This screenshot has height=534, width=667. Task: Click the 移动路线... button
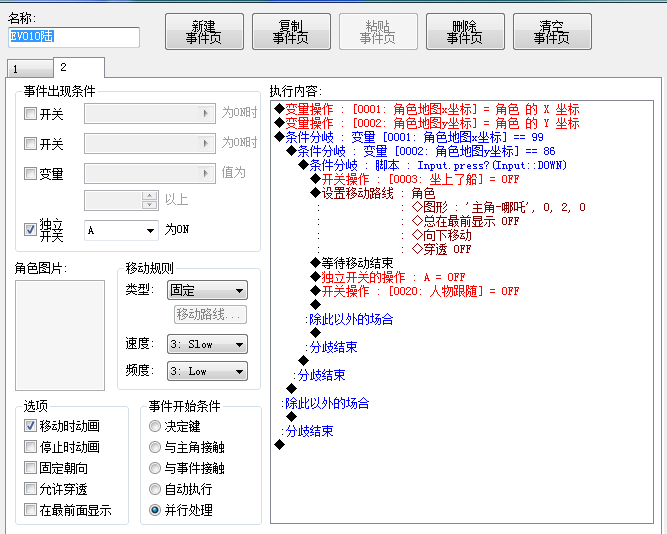tap(210, 314)
